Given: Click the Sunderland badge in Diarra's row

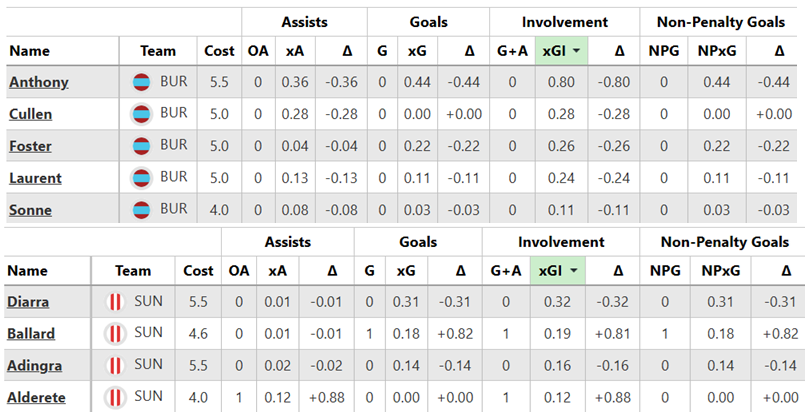Looking at the screenshot, I should point(116,301).
